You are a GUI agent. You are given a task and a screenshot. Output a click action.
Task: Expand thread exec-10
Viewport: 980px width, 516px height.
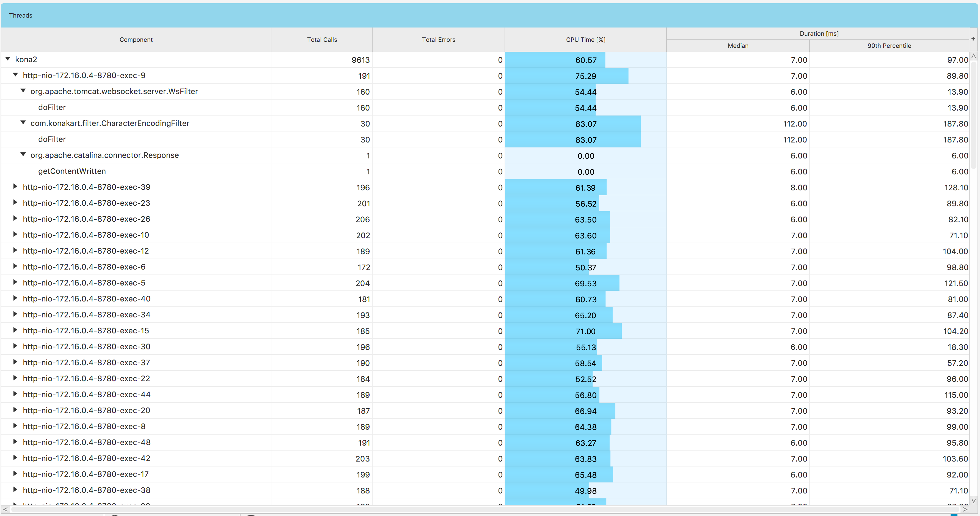[15, 234]
